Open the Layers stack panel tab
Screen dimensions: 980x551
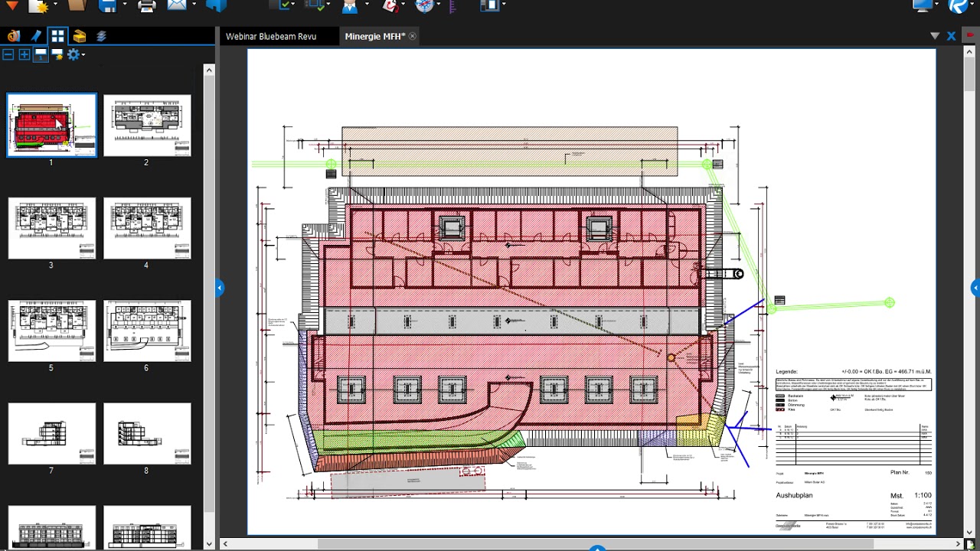tap(101, 36)
